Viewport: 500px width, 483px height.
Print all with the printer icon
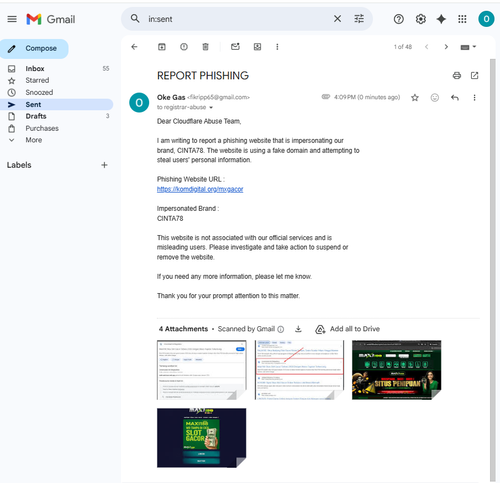pyautogui.click(x=457, y=76)
